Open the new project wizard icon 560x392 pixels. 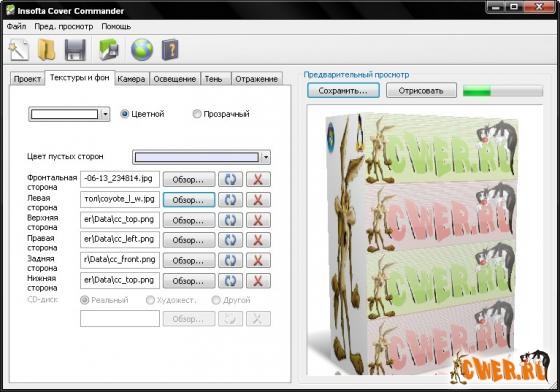point(18,50)
